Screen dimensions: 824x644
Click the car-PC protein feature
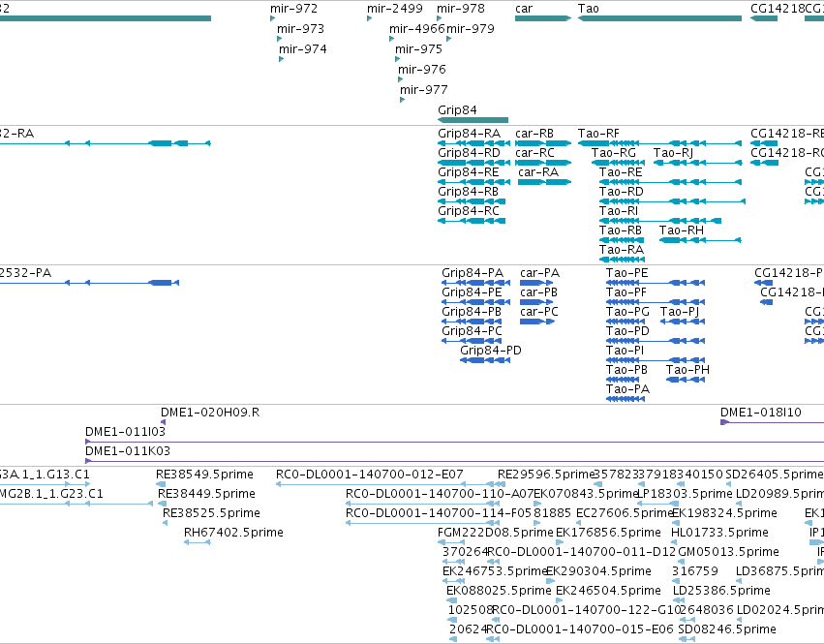pyautogui.click(x=537, y=322)
